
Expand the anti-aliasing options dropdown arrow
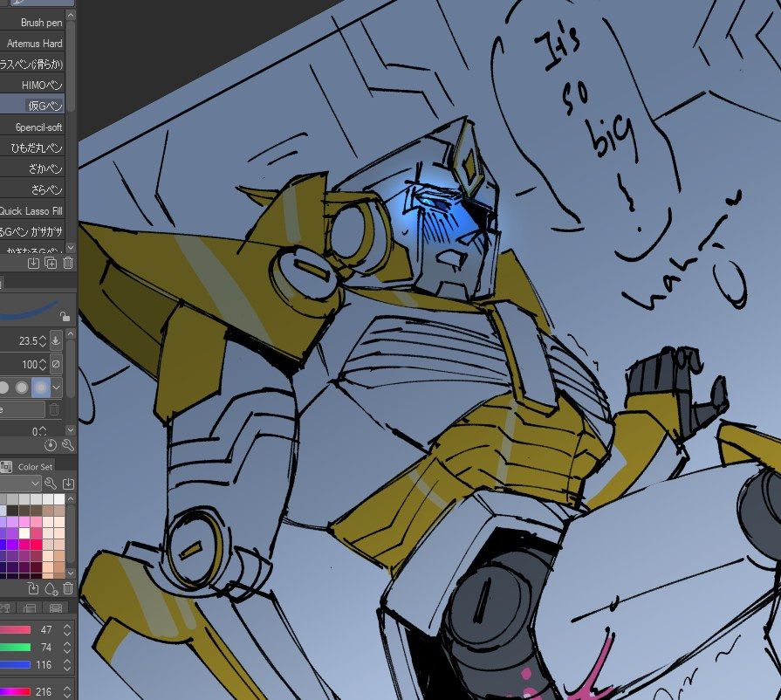(x=56, y=388)
